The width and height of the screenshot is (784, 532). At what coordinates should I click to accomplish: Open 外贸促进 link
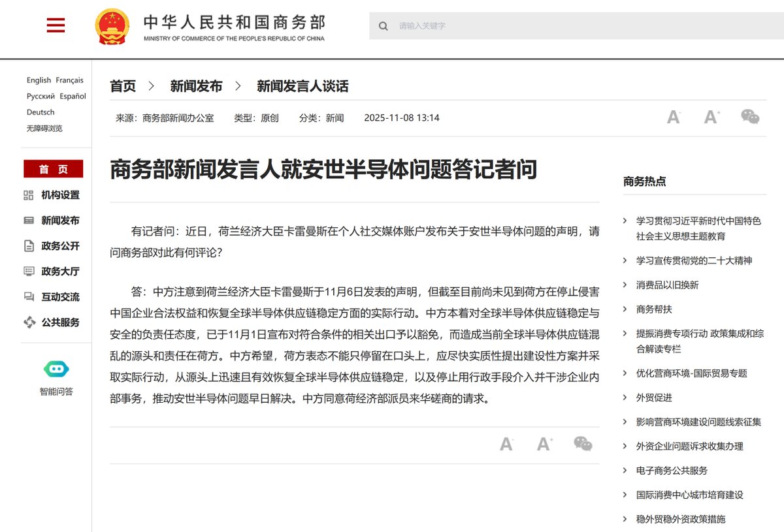point(654,398)
